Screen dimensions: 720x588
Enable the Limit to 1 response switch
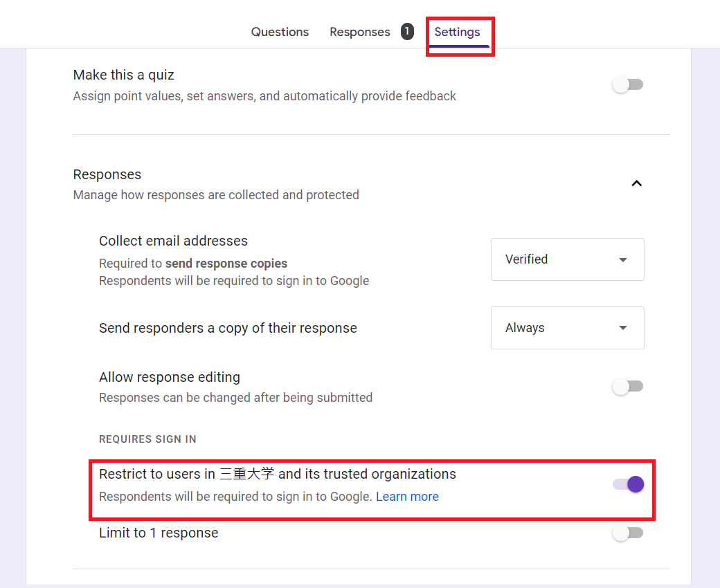[x=628, y=533]
